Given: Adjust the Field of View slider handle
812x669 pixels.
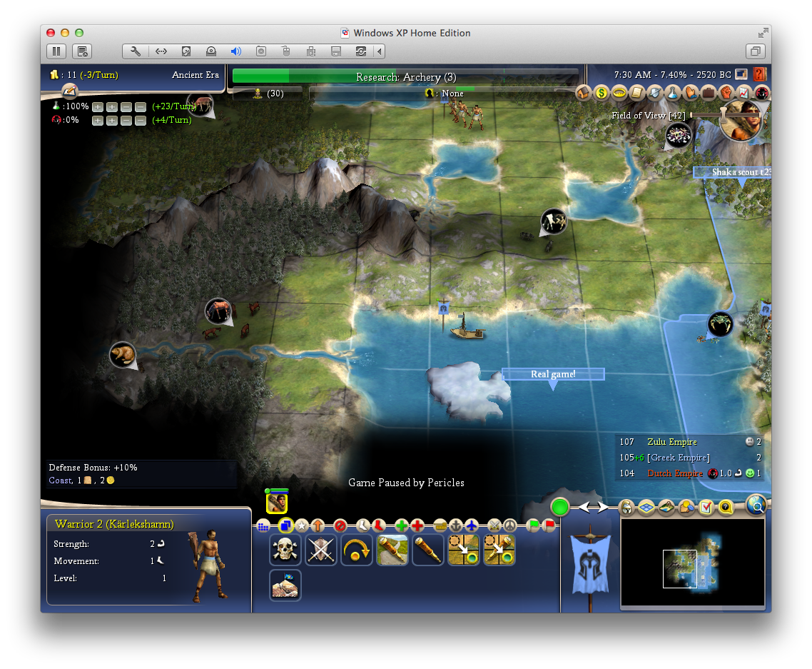Looking at the screenshot, I should [x=724, y=115].
